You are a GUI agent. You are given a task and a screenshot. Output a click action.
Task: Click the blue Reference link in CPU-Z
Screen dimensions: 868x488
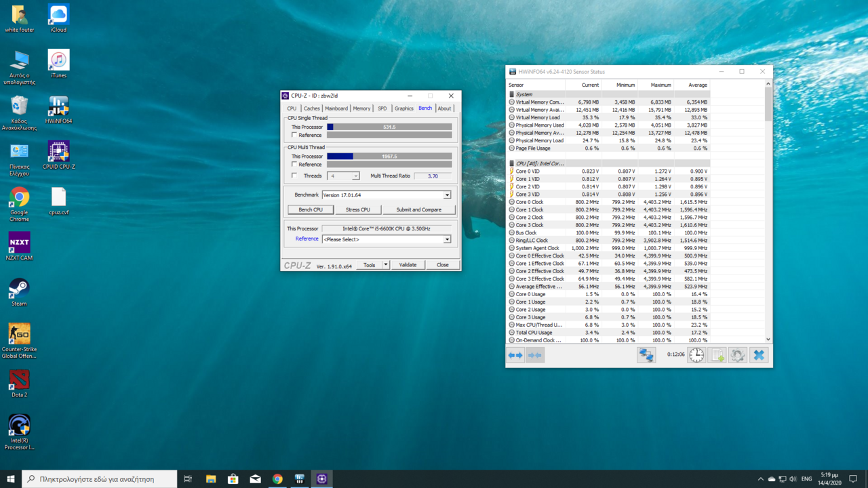[x=307, y=239]
